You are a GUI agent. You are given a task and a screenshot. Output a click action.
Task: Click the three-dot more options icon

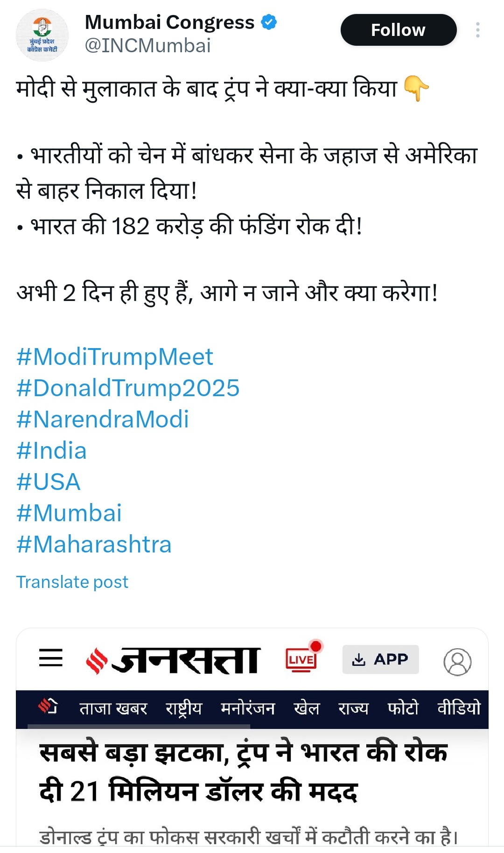(477, 30)
